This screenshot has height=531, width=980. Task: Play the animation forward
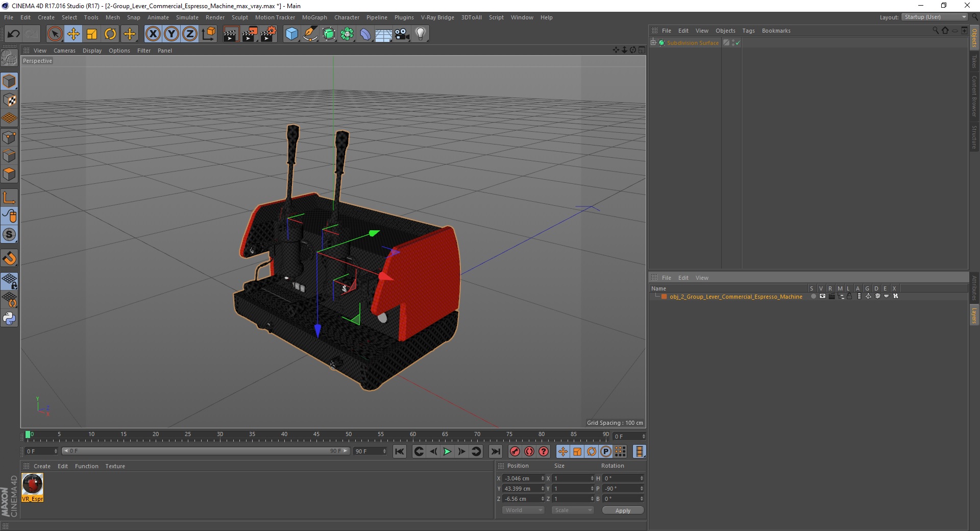[x=447, y=451]
